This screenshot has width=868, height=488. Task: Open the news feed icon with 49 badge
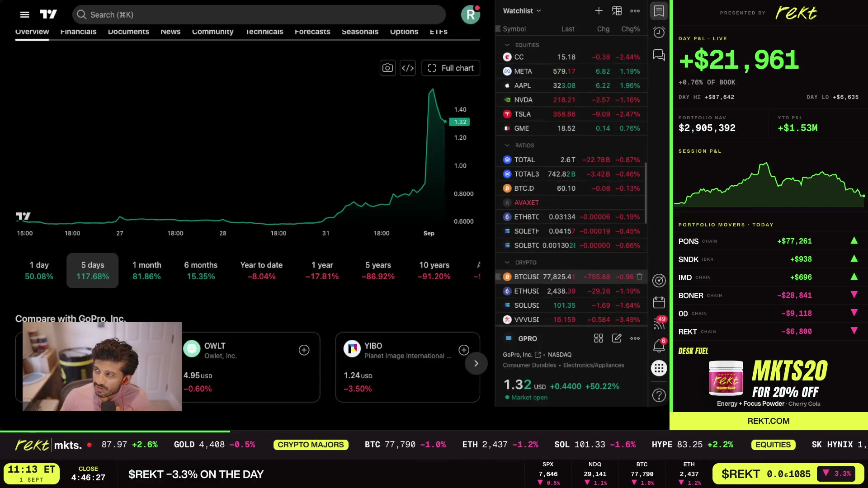pos(659,324)
